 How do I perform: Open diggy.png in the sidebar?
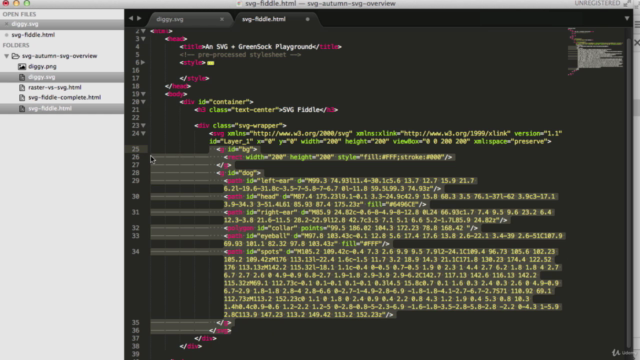tap(42, 66)
